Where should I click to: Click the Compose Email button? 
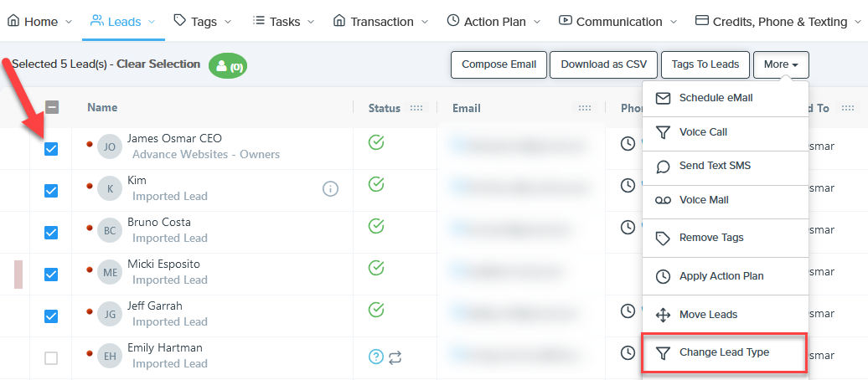(x=499, y=64)
